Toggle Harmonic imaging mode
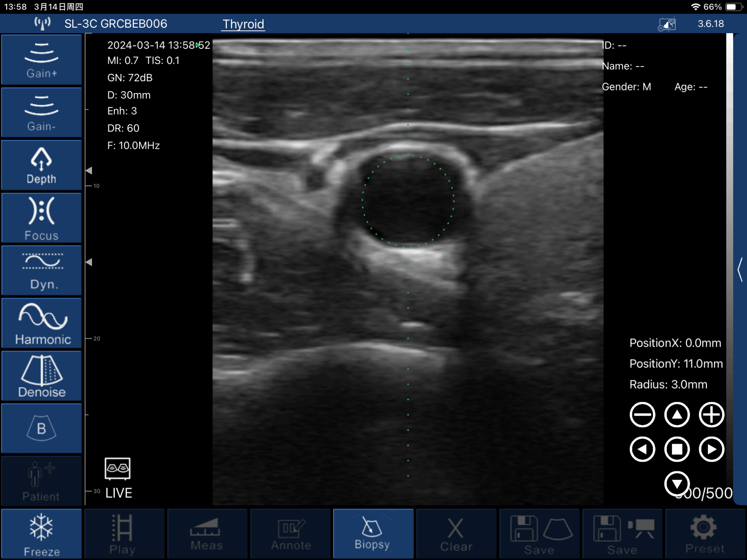Viewport: 747px width, 560px height. click(41, 323)
